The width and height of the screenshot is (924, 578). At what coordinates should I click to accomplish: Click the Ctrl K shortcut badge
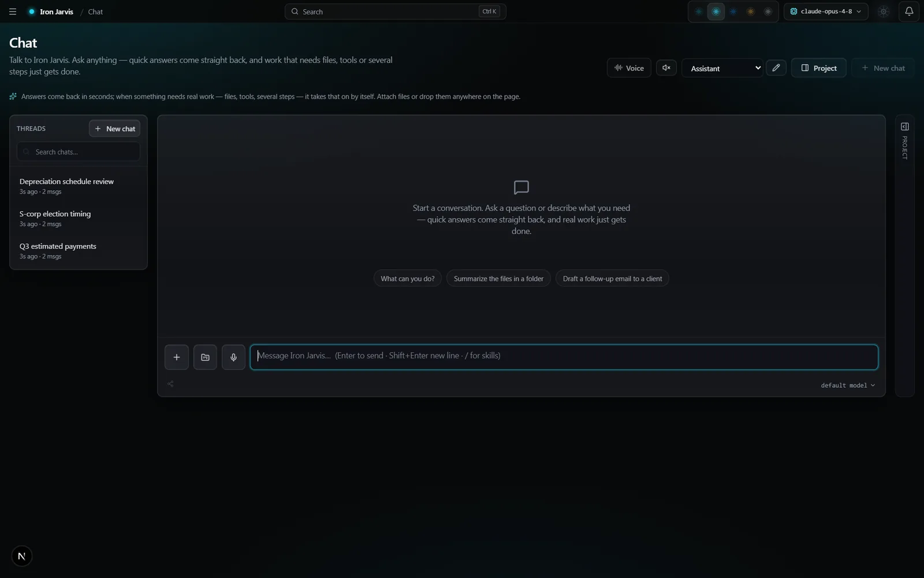pos(489,12)
